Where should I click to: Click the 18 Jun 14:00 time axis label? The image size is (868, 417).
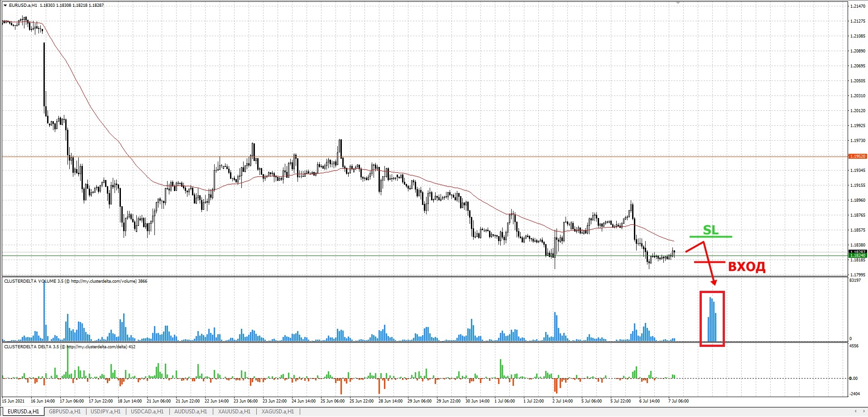click(x=129, y=401)
